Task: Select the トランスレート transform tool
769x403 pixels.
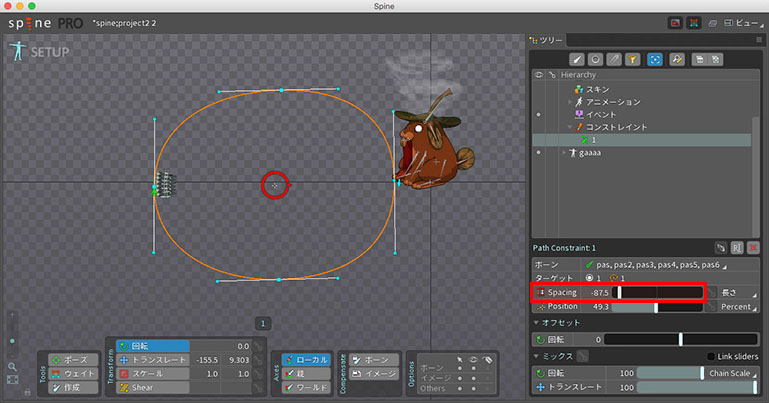Action: (x=153, y=360)
